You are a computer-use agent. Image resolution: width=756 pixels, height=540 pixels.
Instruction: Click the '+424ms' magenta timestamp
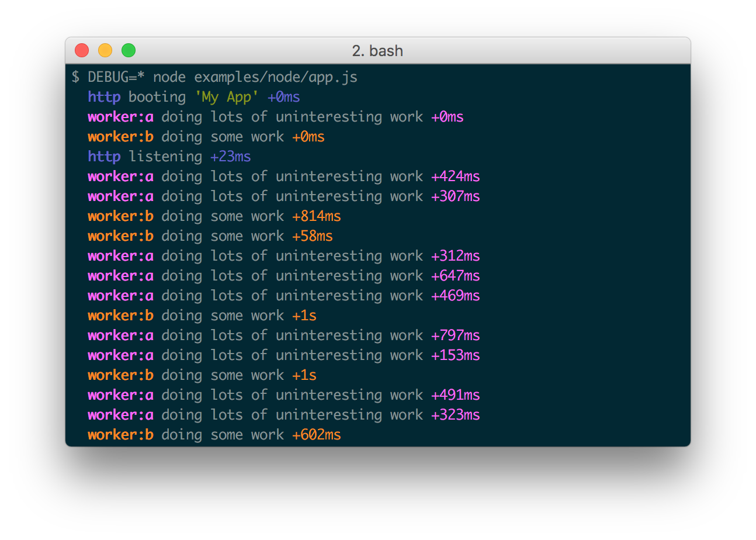456,176
